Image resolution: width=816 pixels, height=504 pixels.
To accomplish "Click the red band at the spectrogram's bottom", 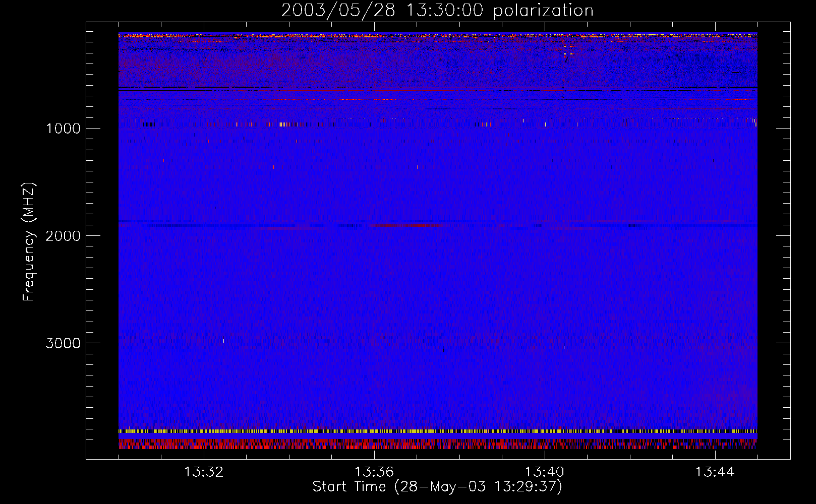I will [438, 444].
